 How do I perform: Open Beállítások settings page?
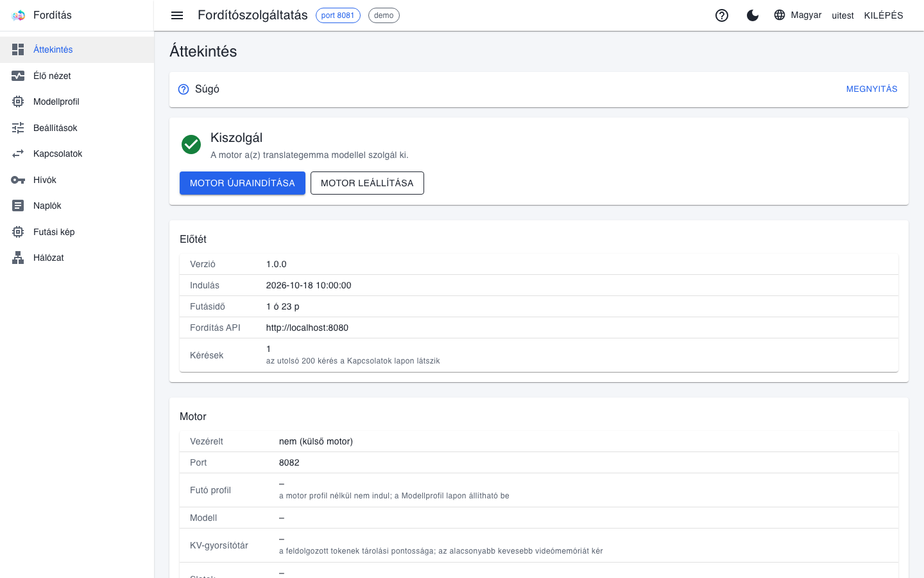point(77,128)
